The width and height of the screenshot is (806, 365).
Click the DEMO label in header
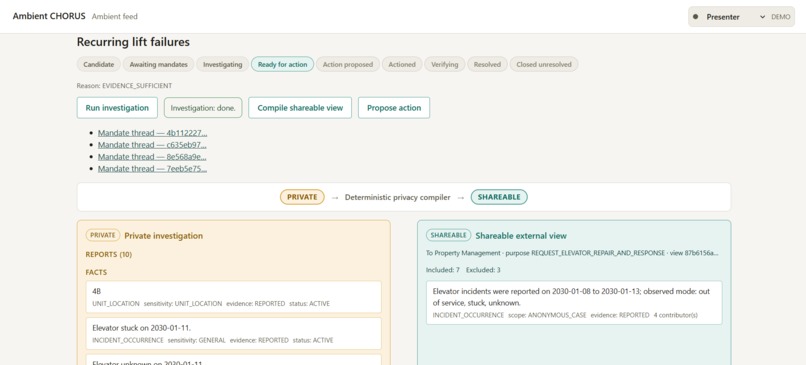[781, 17]
